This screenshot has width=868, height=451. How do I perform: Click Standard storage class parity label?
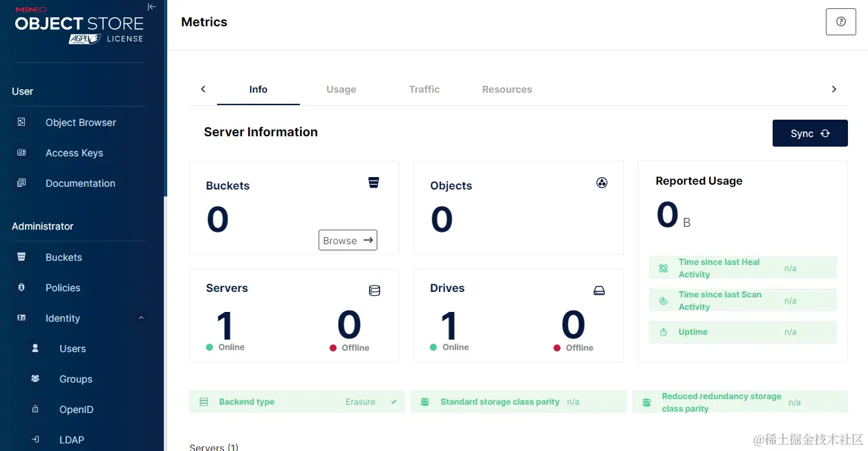tap(500, 402)
